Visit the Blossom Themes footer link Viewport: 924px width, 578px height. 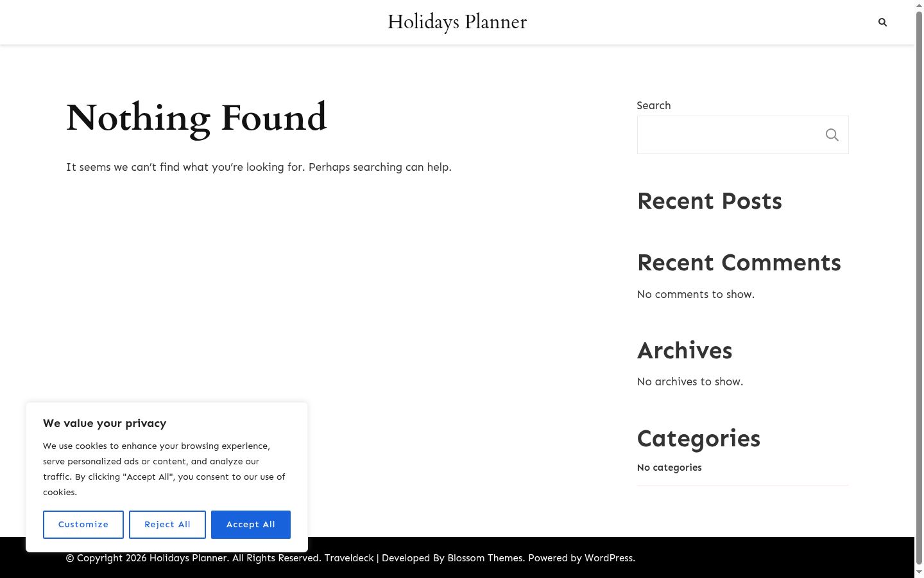(x=485, y=558)
